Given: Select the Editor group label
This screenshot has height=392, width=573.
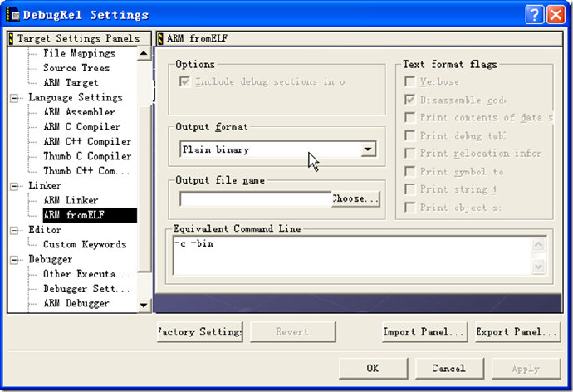Looking at the screenshot, I should 45,229.
